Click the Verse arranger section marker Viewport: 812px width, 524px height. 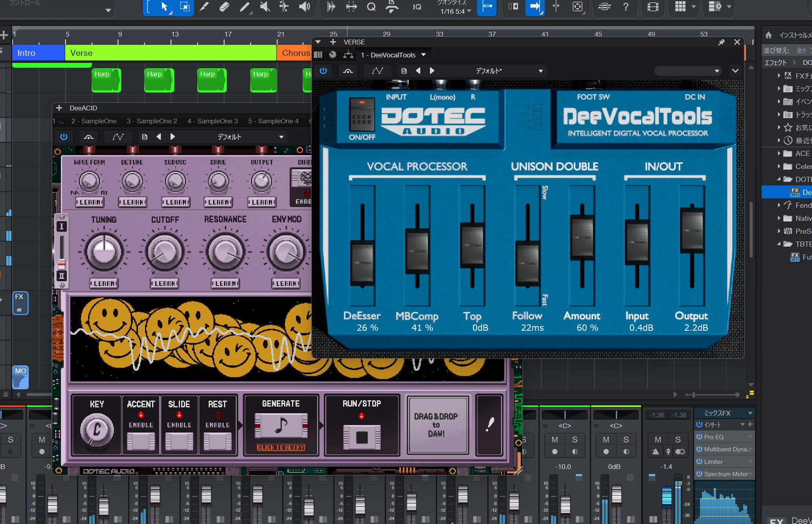click(x=170, y=53)
